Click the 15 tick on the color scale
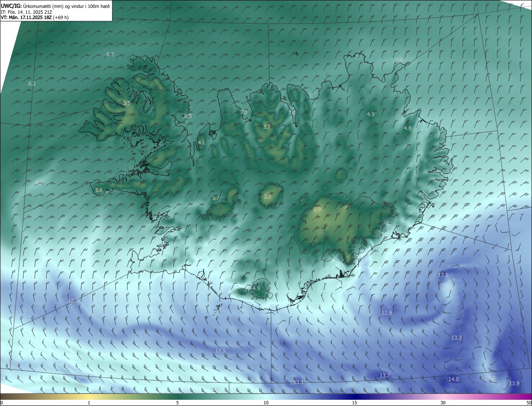This screenshot has width=532, height=406. coord(355,403)
